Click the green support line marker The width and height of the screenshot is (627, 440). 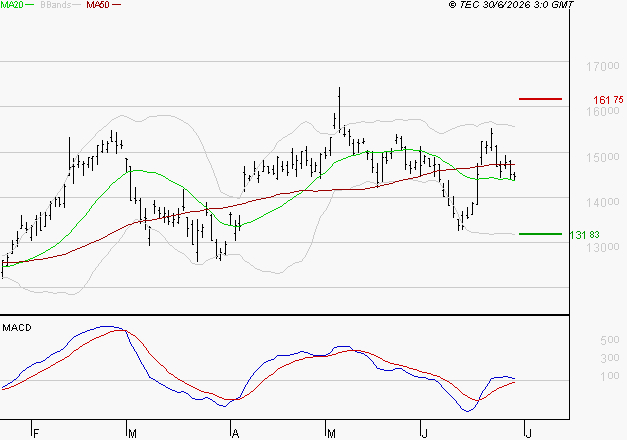540,234
